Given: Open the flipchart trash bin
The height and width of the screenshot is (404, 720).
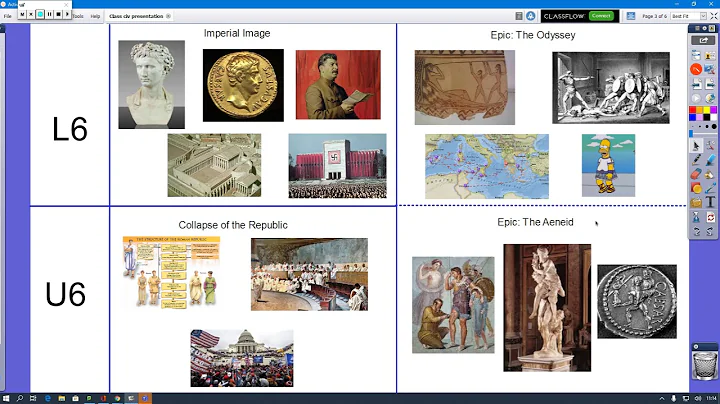Looking at the screenshot, I should click(x=705, y=365).
